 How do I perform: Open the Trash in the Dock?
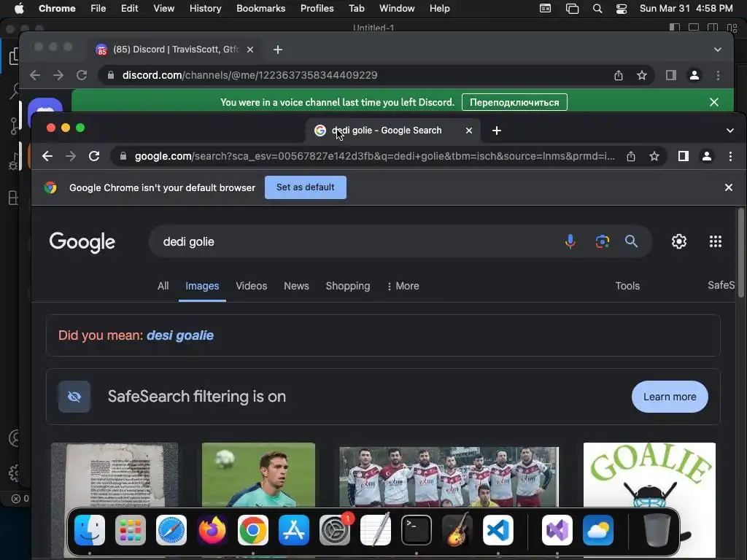pos(657,530)
